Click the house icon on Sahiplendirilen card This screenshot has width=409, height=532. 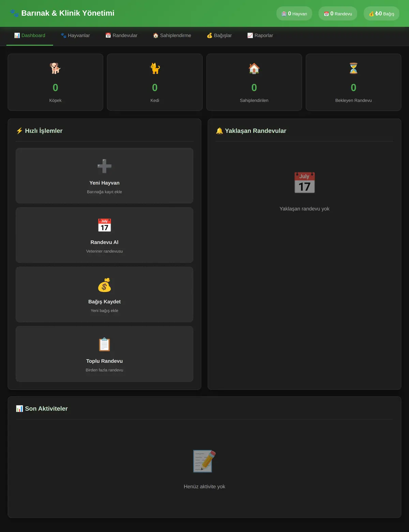coord(254,68)
